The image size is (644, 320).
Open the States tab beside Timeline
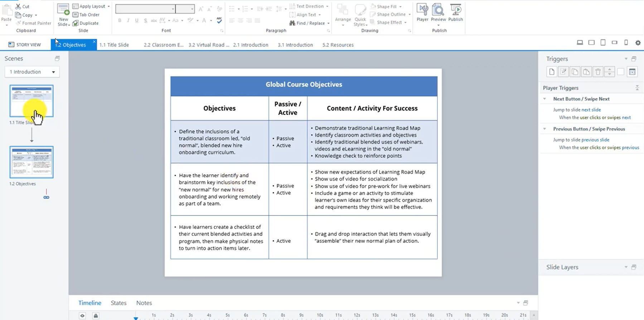point(118,303)
